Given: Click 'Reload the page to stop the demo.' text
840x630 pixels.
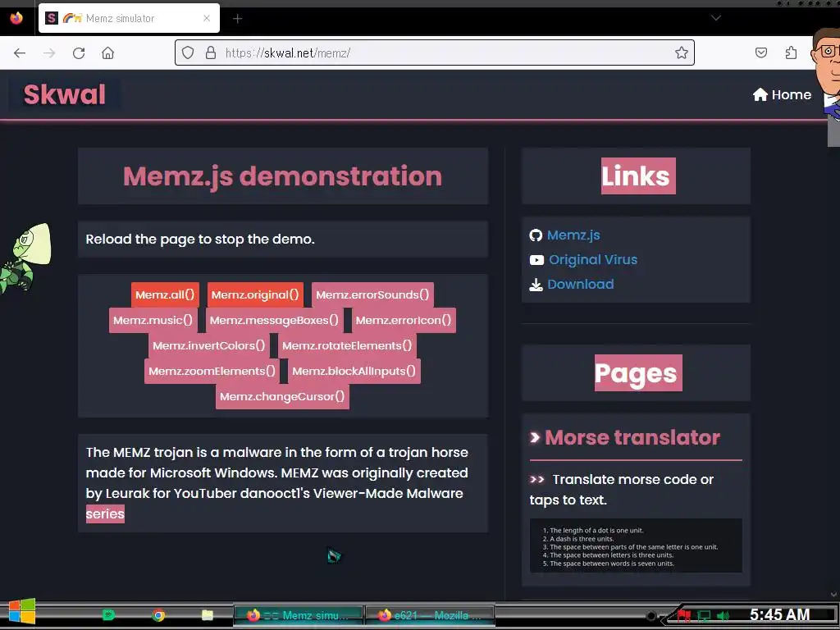Looking at the screenshot, I should click(200, 239).
